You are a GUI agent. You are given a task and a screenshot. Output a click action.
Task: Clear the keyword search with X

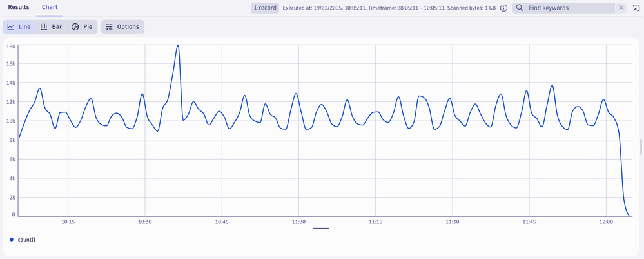pyautogui.click(x=621, y=8)
